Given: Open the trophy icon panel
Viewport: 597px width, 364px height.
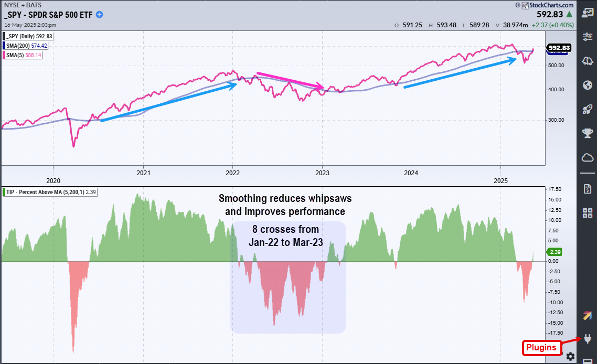Looking at the screenshot, I should coord(588,133).
